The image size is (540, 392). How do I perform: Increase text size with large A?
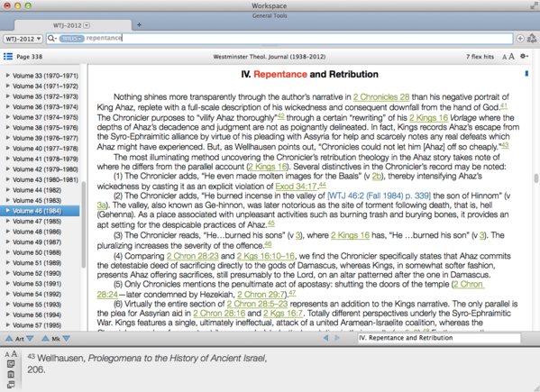click(x=511, y=57)
